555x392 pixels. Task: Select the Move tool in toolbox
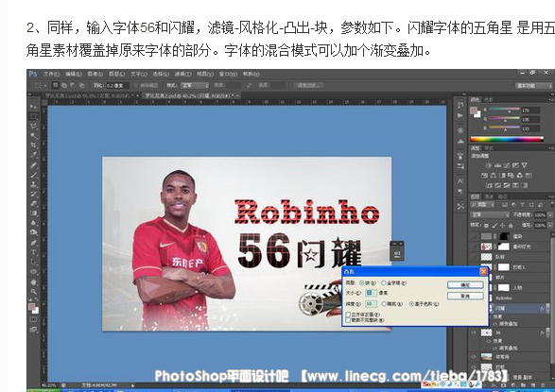tap(34, 106)
